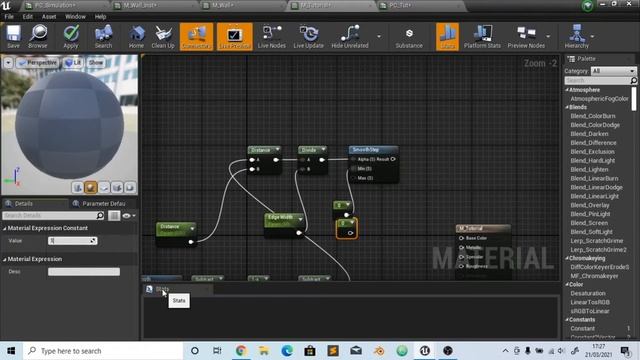640x360 pixels.
Task: Set preview mesh to cube
Action: click(x=117, y=187)
